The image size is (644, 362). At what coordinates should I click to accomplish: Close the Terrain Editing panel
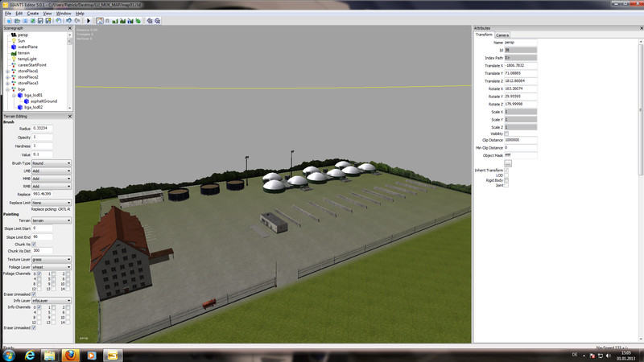(69, 117)
